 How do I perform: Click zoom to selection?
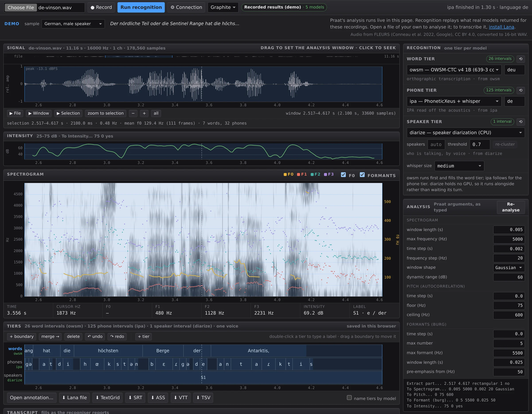pos(106,113)
